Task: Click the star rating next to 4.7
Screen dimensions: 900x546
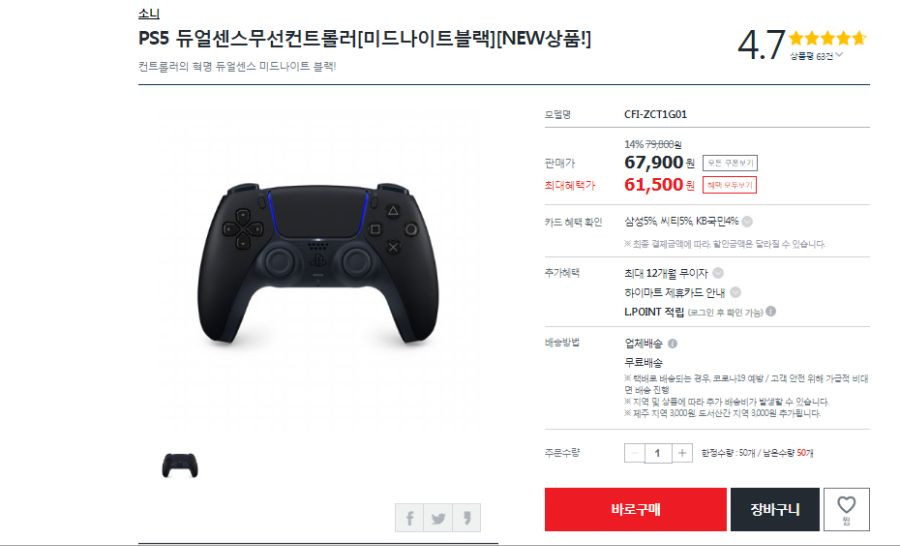Action: click(x=827, y=38)
